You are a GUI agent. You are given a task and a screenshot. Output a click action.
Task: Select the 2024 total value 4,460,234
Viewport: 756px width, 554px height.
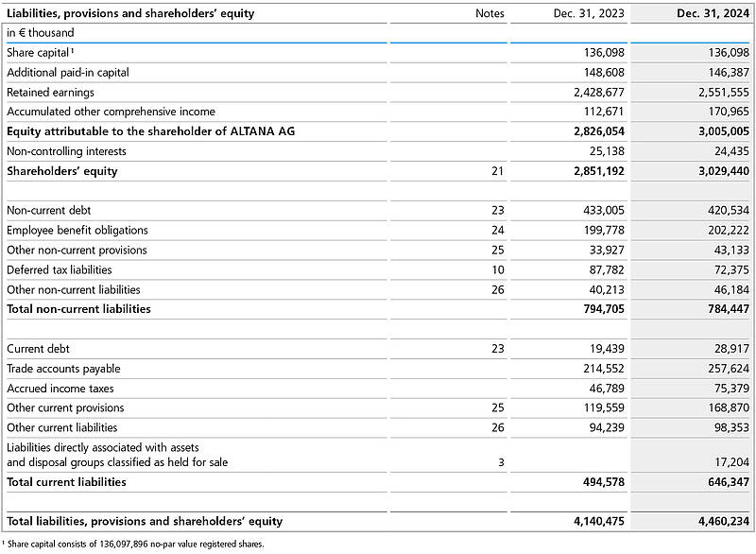[713, 522]
